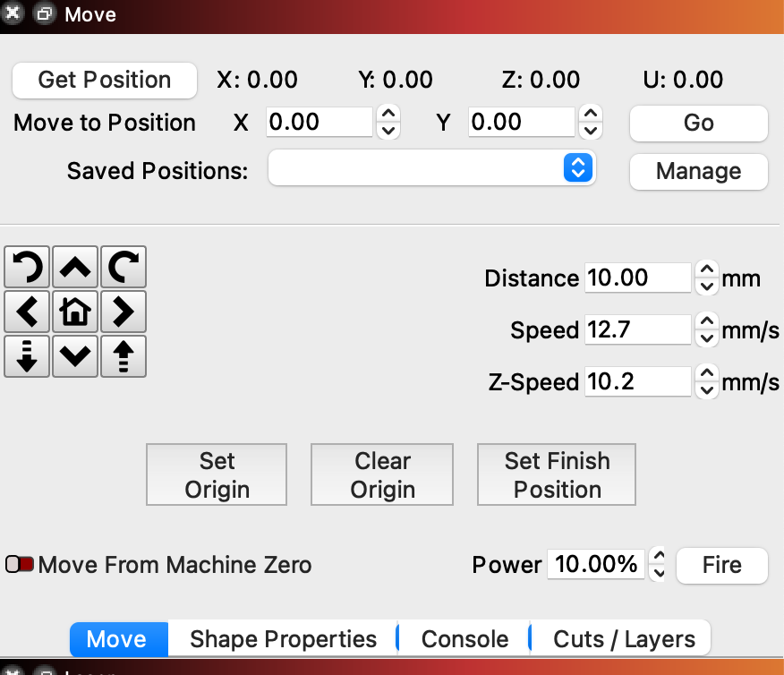Click the dotted-tail down arrow button
The width and height of the screenshot is (784, 675).
(27, 356)
